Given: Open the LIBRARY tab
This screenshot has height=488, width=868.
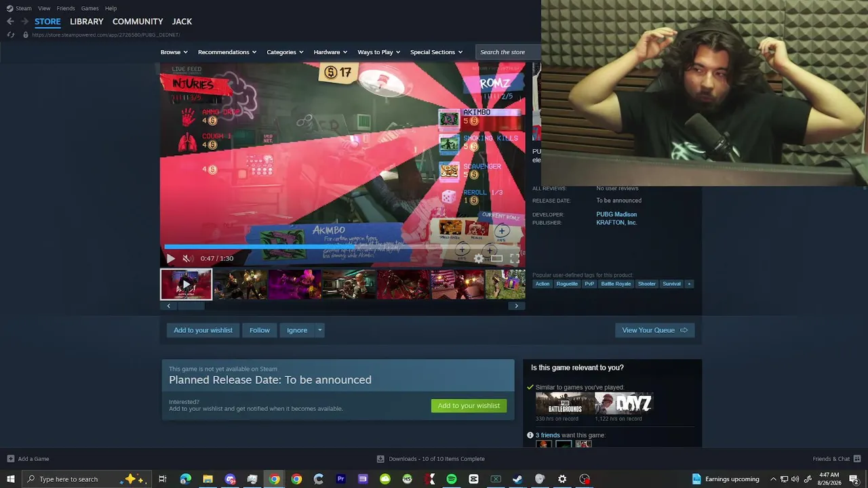Looking at the screenshot, I should pyautogui.click(x=87, y=22).
